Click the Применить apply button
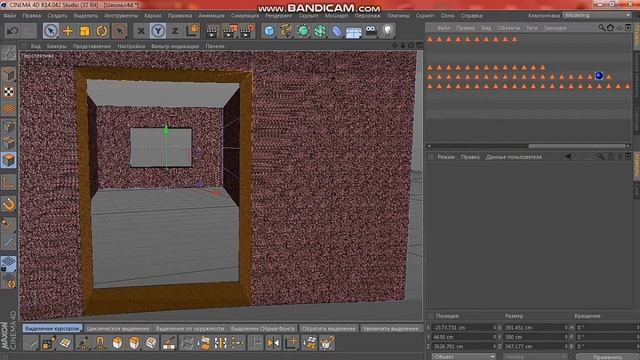The height and width of the screenshot is (360, 640). point(608,357)
